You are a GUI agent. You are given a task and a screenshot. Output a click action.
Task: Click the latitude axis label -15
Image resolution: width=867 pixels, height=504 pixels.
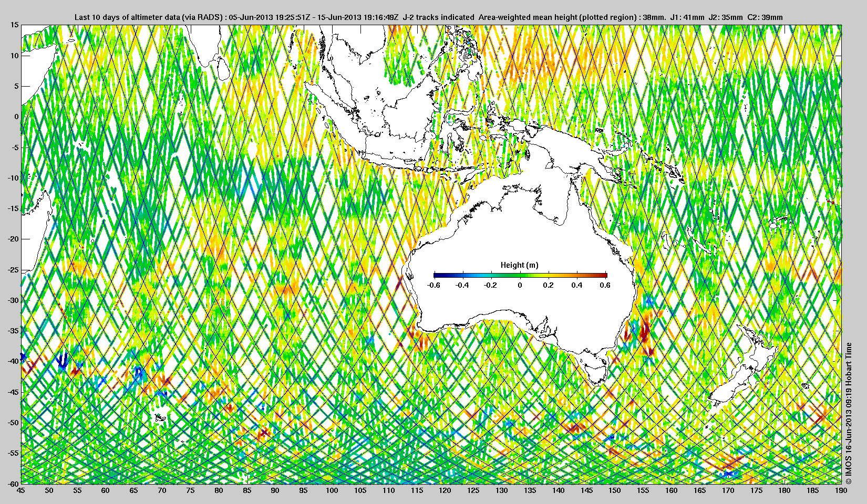[13, 208]
